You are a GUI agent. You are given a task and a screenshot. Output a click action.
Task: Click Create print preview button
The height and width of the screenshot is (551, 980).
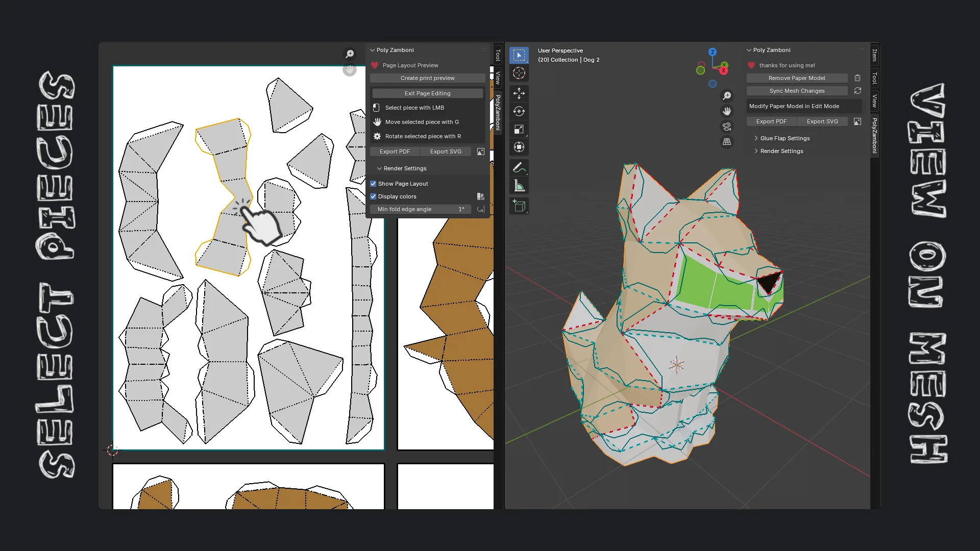click(427, 78)
